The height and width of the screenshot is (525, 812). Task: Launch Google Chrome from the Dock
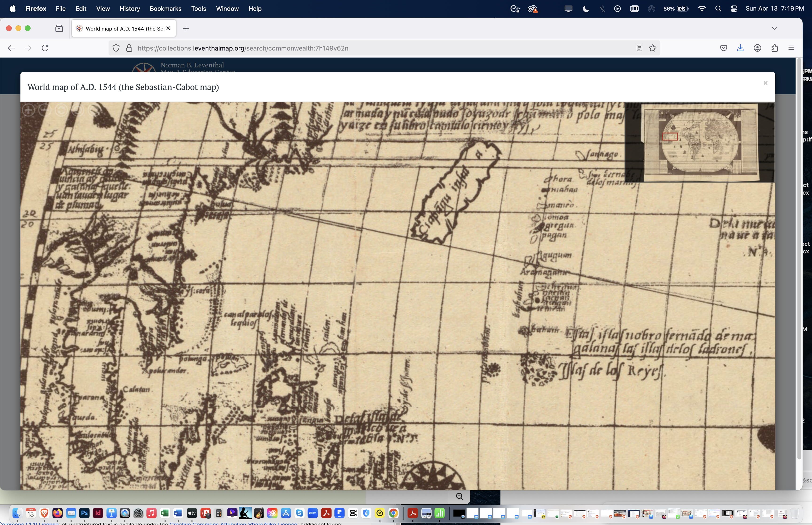[394, 513]
